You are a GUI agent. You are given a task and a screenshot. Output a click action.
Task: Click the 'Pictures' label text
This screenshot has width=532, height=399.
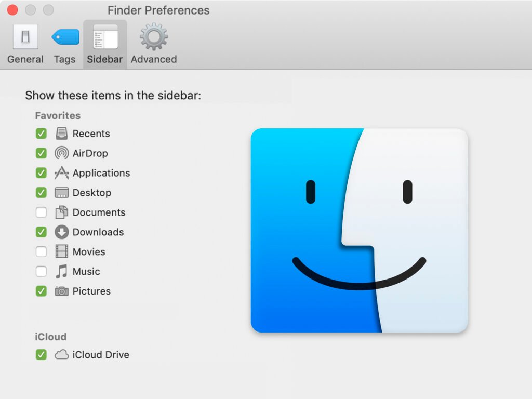point(91,291)
